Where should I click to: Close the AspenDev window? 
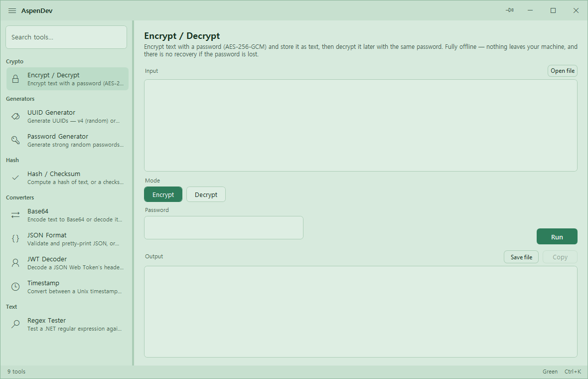click(x=576, y=10)
